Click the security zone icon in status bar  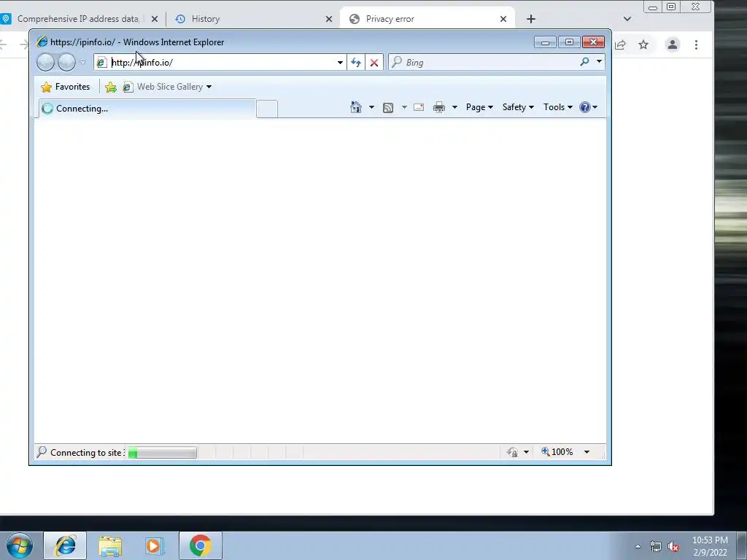(x=513, y=452)
